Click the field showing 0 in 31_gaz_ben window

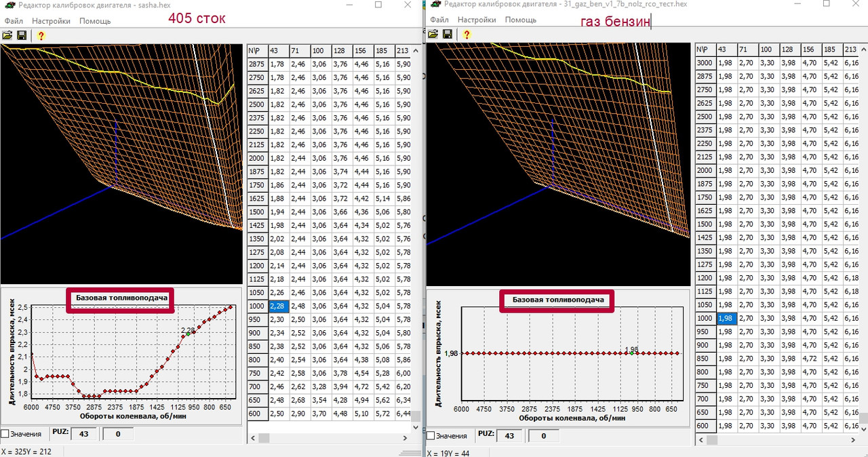tap(543, 435)
